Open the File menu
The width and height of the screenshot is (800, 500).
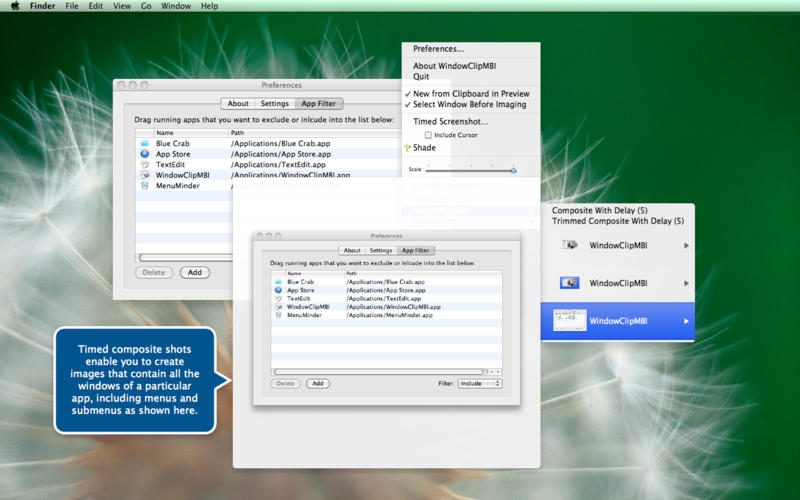pyautogui.click(x=72, y=6)
